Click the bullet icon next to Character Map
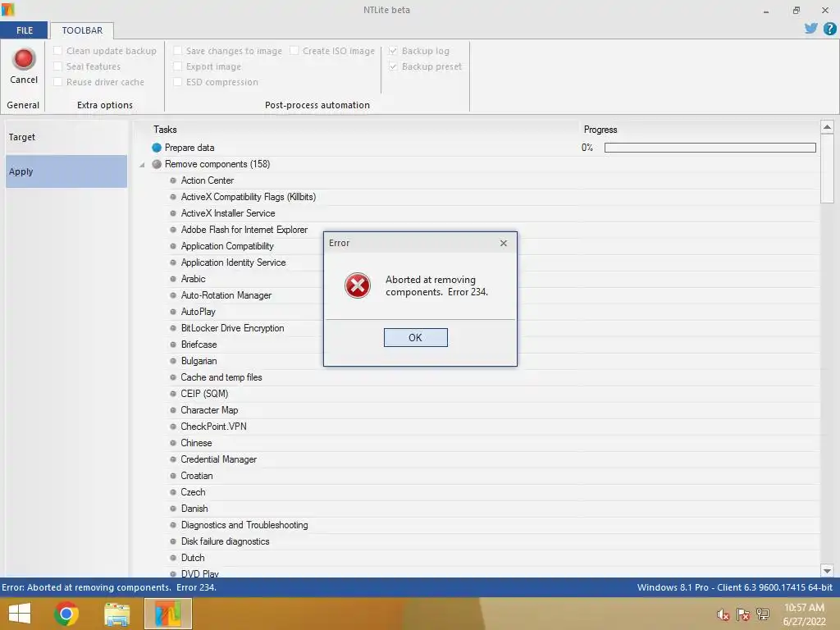 173,410
